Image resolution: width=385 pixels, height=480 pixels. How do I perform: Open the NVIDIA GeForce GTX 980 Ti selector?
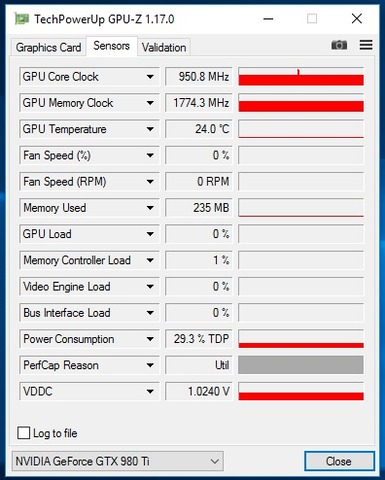(x=118, y=461)
